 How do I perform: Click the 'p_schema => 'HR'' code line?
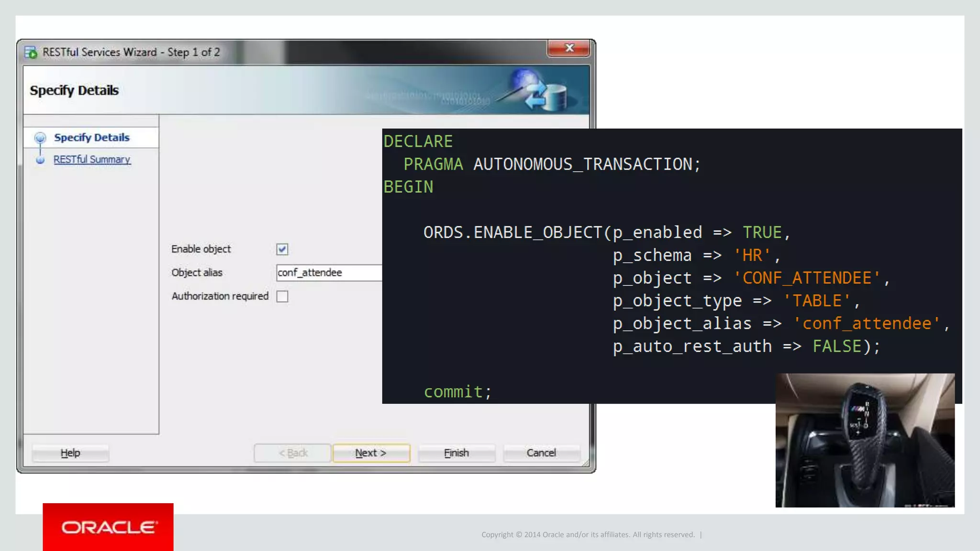click(x=697, y=255)
